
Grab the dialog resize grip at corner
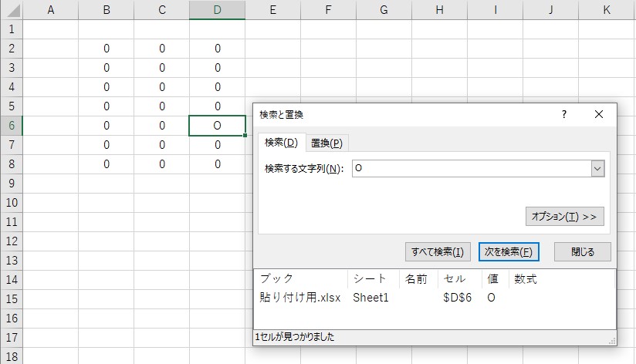point(612,340)
